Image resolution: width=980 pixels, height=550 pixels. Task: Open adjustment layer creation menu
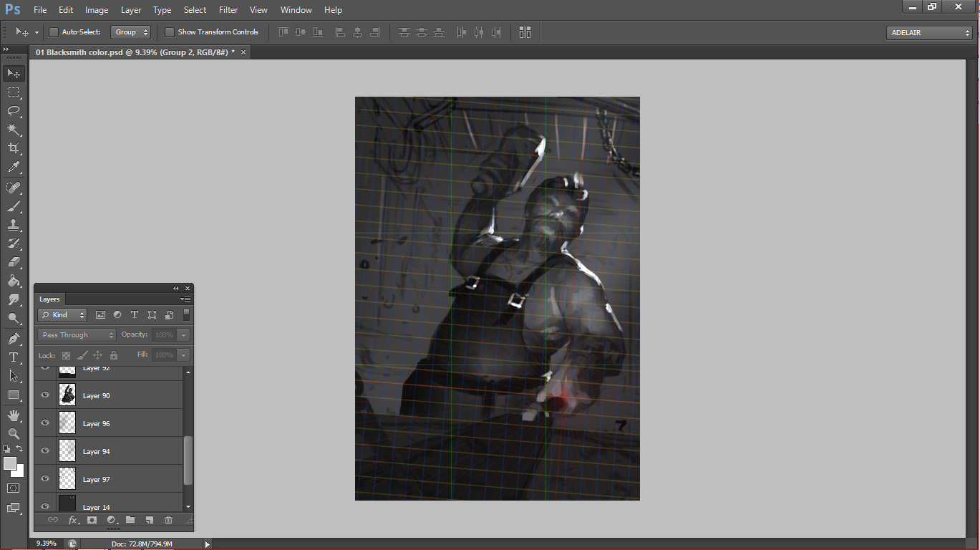click(x=111, y=520)
